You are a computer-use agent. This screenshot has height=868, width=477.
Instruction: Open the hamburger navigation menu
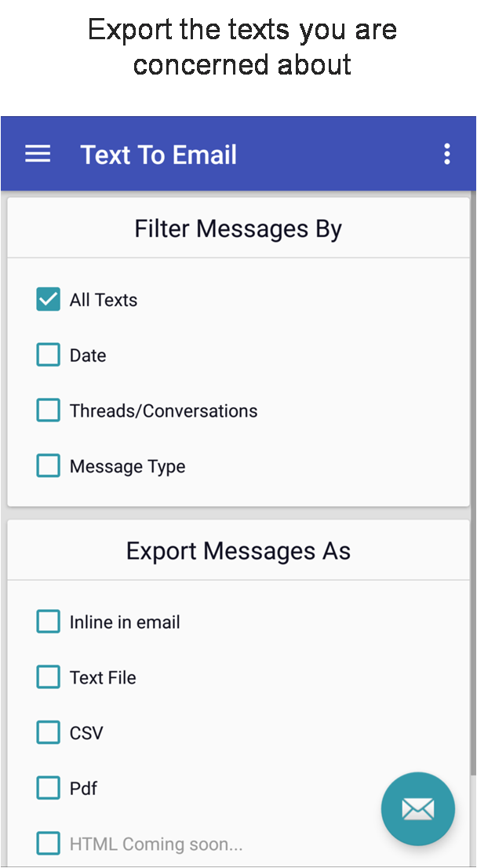[38, 154]
